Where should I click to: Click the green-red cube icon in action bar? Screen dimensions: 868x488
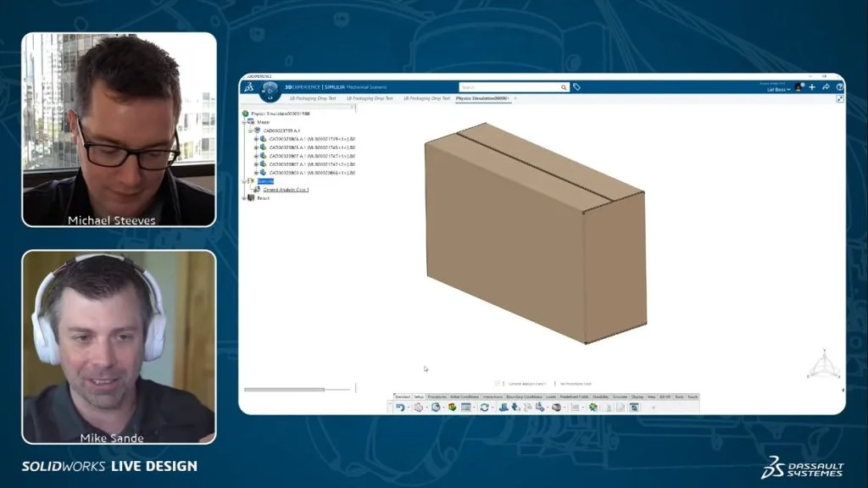pyautogui.click(x=453, y=408)
